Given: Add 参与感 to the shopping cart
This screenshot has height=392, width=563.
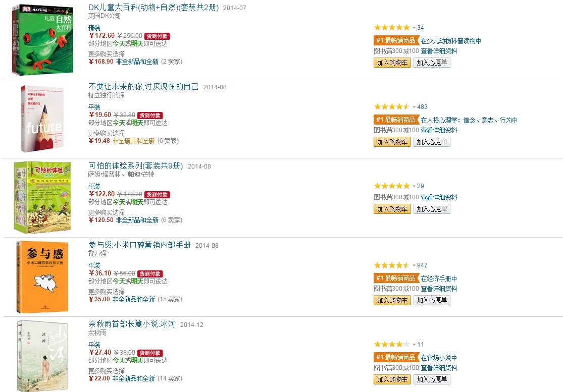Looking at the screenshot, I should click(x=392, y=301).
